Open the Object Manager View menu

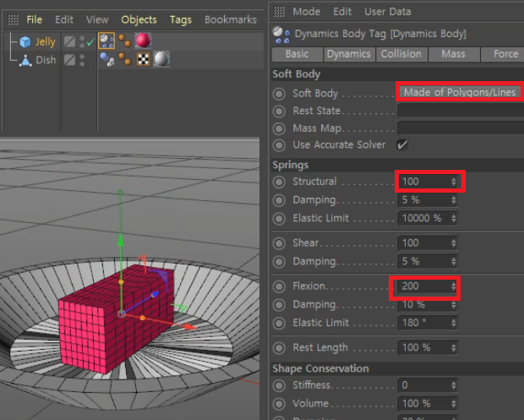point(97,19)
